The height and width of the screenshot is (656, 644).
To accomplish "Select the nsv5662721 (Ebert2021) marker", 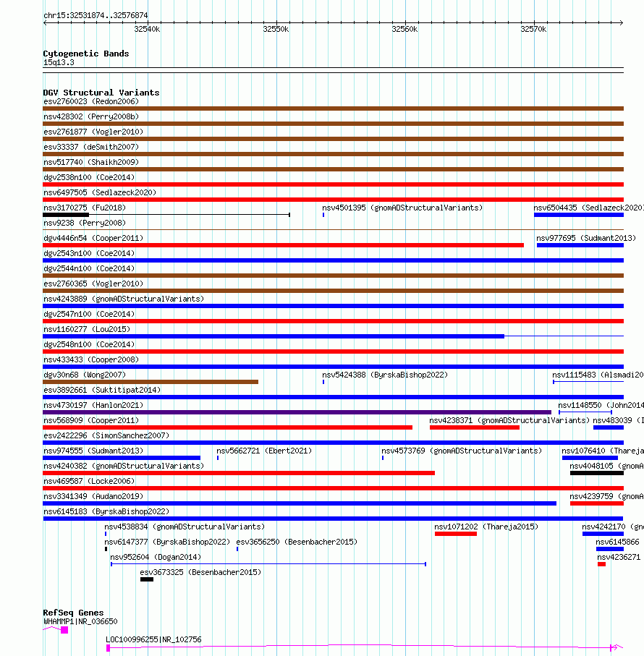I will (x=218, y=458).
